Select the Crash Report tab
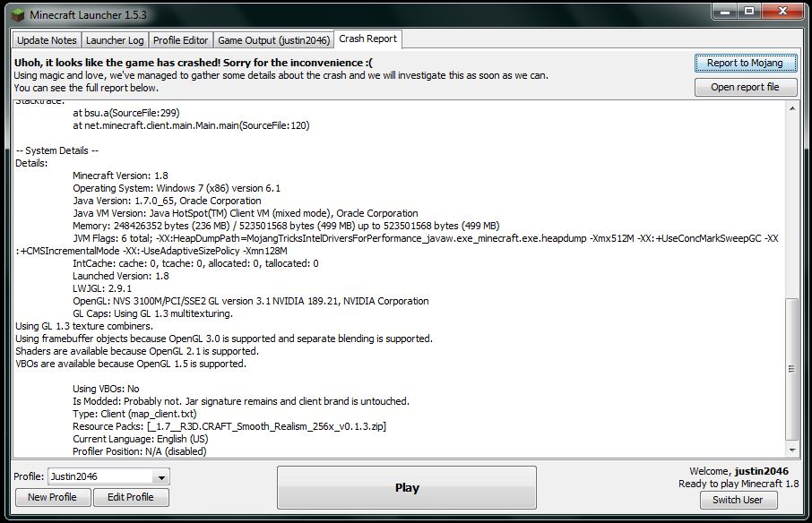This screenshot has height=523, width=812. (x=367, y=39)
